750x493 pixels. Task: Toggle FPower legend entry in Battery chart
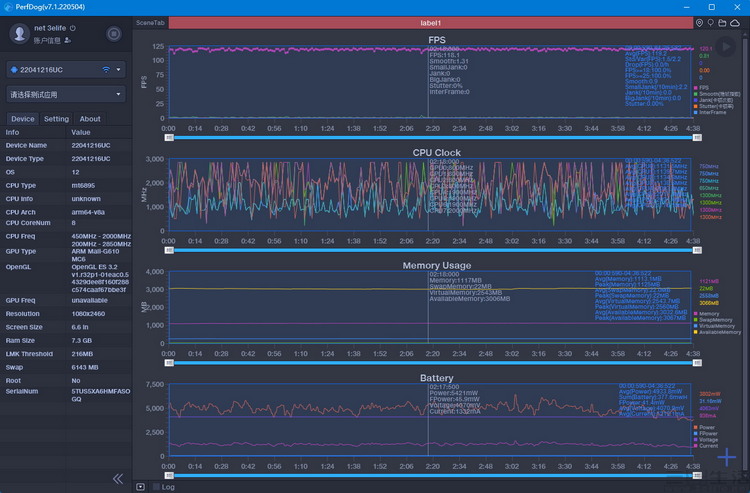(706, 434)
